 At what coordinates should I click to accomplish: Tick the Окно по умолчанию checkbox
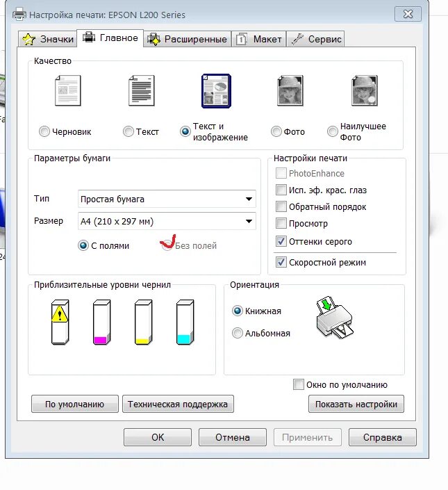pos(299,384)
